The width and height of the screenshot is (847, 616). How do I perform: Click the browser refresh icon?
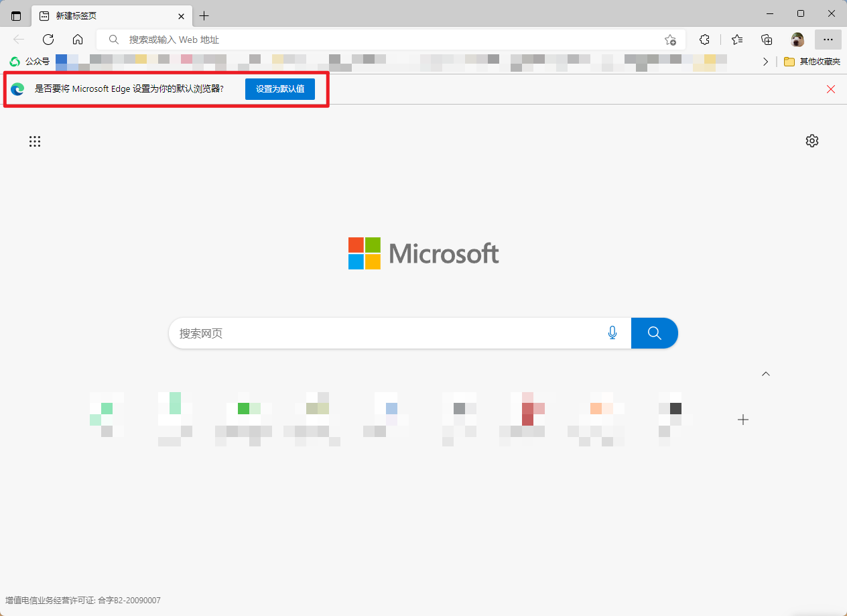coord(48,40)
